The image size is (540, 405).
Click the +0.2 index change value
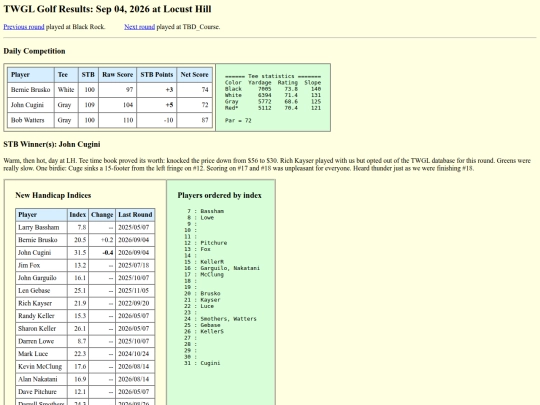tap(107, 240)
